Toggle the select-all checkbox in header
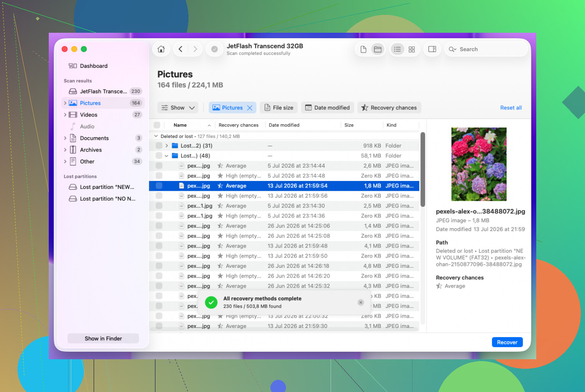 (x=157, y=125)
